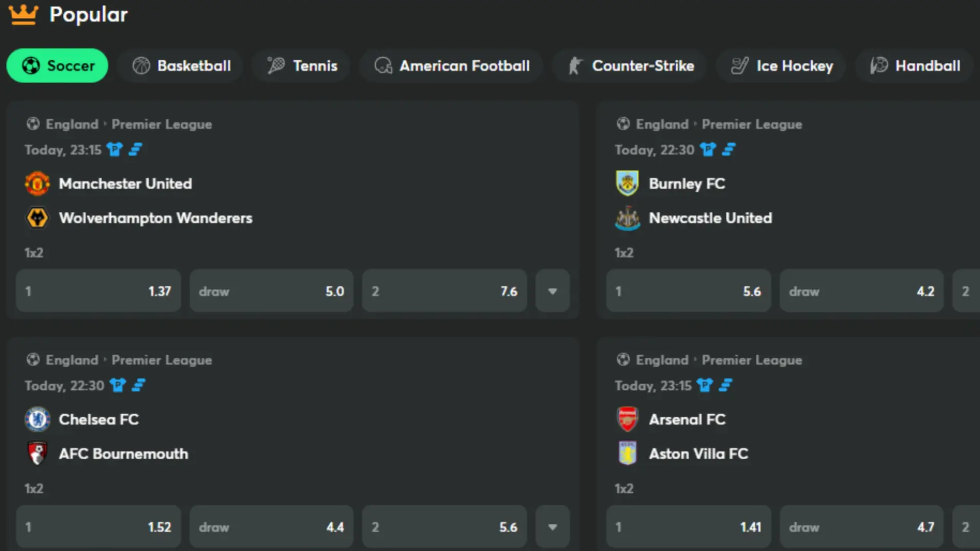This screenshot has width=980, height=551.
Task: Click the Newcastle United club crest
Action: click(x=627, y=218)
